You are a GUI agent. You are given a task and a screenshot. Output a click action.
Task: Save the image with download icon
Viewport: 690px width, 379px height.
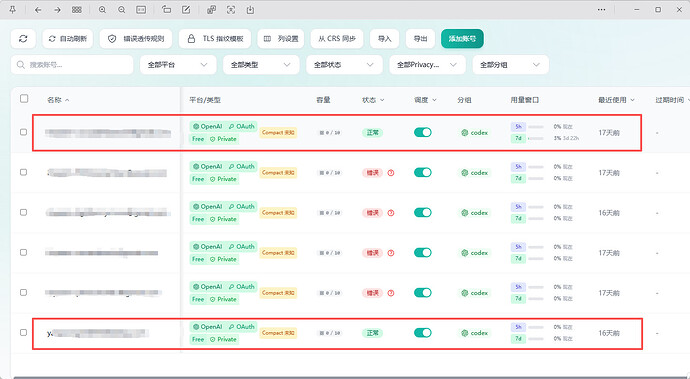250,10
